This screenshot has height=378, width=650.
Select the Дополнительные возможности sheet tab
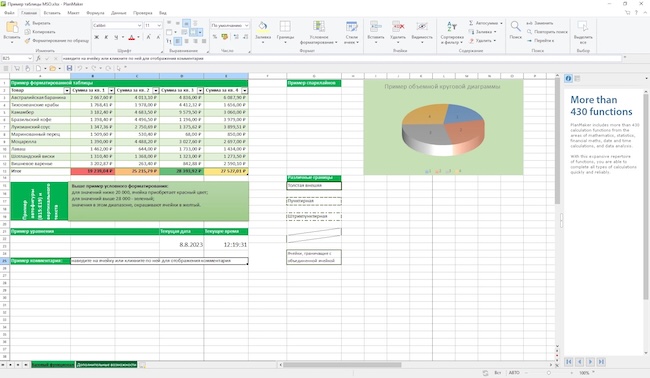(x=107, y=365)
